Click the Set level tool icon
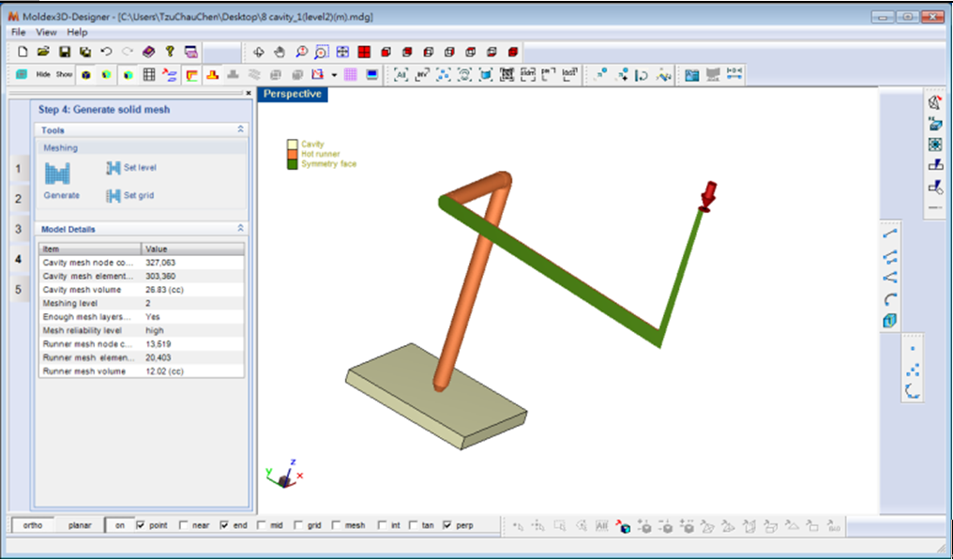This screenshot has height=560, width=953. 114,168
